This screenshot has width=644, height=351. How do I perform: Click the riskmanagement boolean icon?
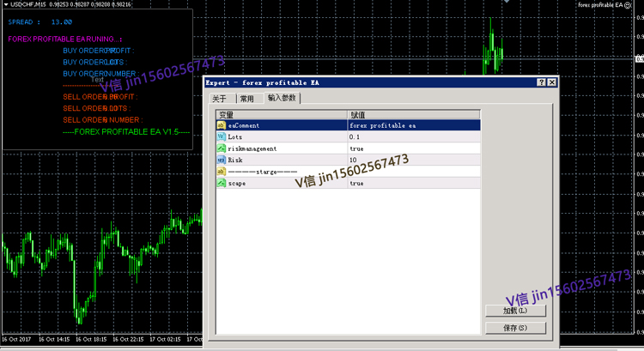pyautogui.click(x=221, y=148)
